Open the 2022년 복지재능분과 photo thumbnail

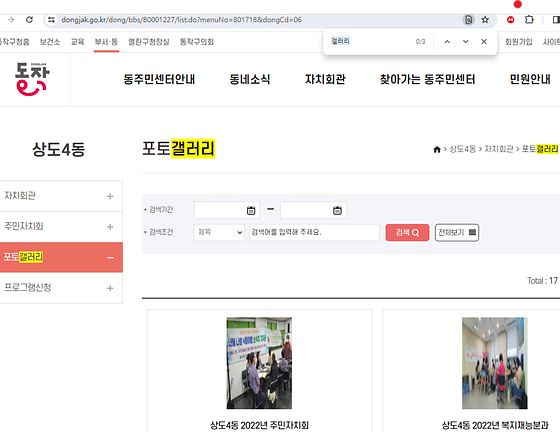[495, 363]
